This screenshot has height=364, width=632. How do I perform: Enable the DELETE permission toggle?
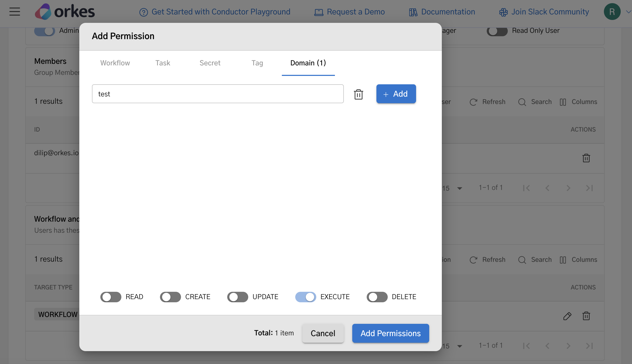tap(377, 297)
